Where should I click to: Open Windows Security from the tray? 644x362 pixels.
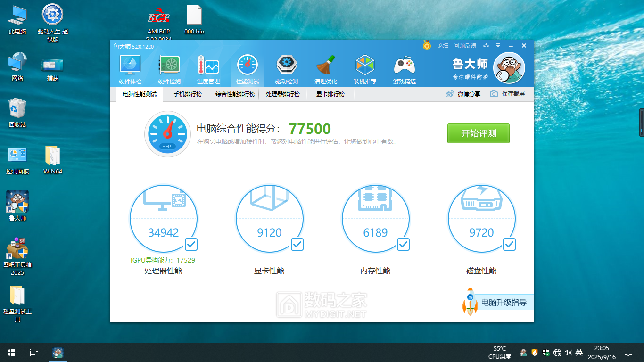(546, 353)
